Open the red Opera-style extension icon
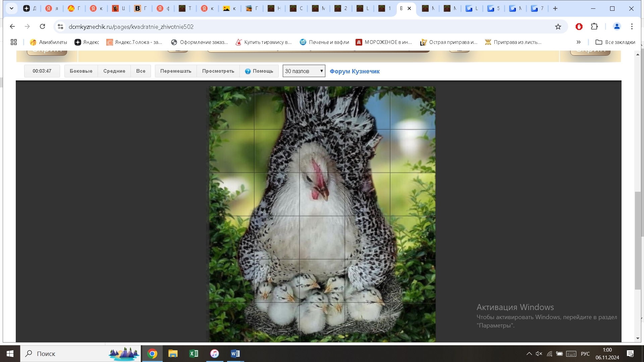The height and width of the screenshot is (362, 644). [x=579, y=26]
